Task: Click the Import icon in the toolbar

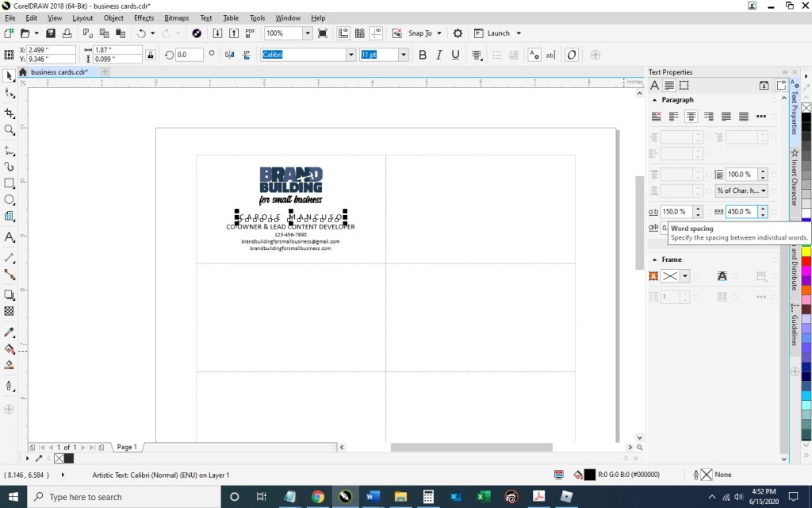Action: pos(217,33)
